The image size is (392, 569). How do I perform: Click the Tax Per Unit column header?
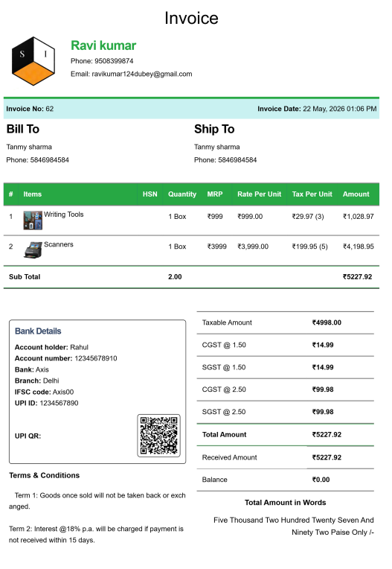coord(312,194)
